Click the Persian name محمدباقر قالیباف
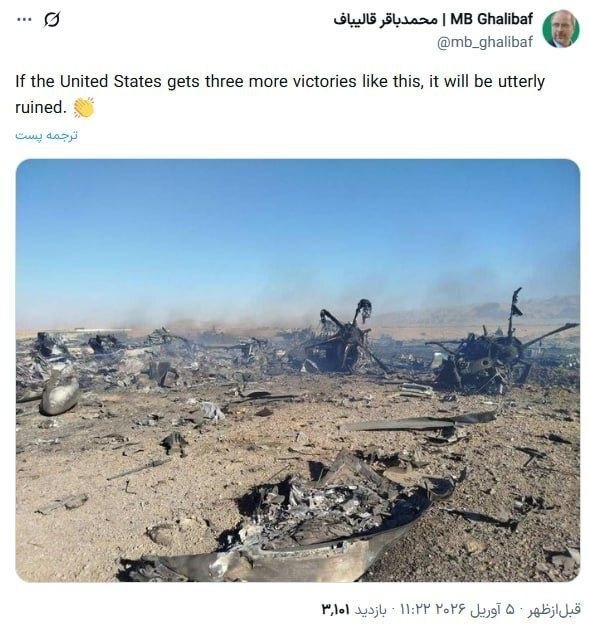Image resolution: width=589 pixels, height=627 pixels. [x=385, y=20]
